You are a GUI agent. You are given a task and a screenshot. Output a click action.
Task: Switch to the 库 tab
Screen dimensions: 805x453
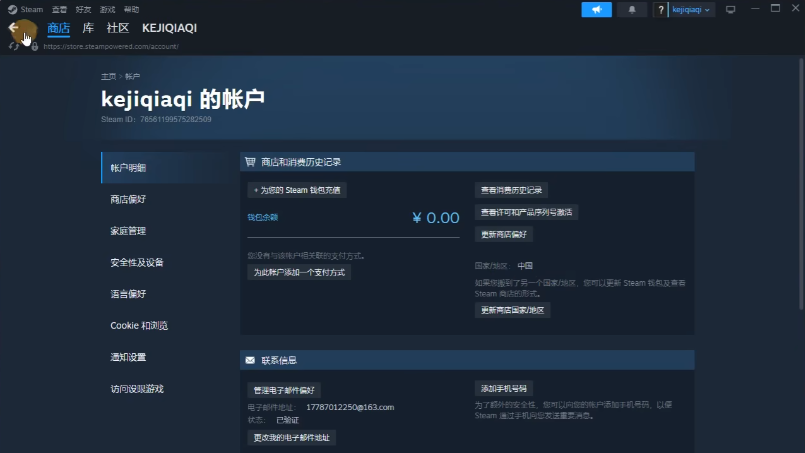pyautogui.click(x=88, y=28)
